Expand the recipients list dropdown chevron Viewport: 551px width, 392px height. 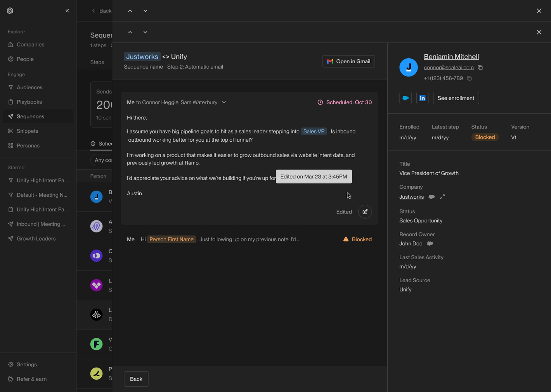[224, 102]
